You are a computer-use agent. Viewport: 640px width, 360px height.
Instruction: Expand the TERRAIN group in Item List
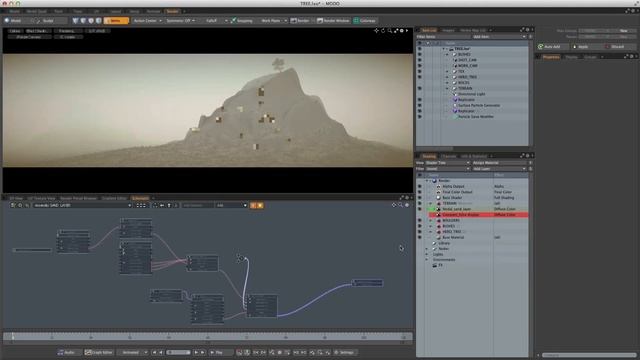coord(447,88)
